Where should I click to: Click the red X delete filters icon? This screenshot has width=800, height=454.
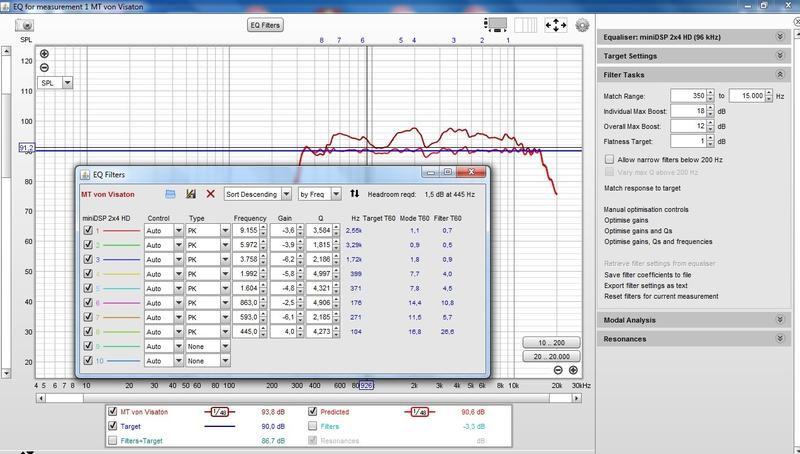tap(210, 192)
